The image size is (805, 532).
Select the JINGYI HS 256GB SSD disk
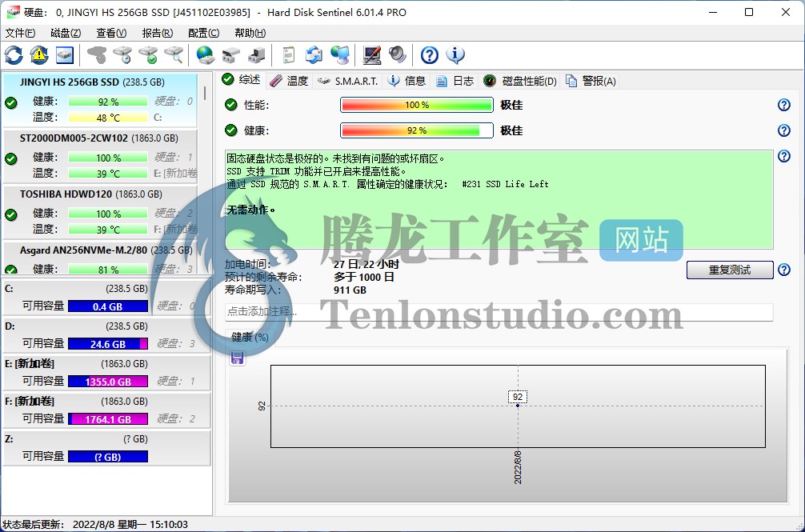click(100, 100)
